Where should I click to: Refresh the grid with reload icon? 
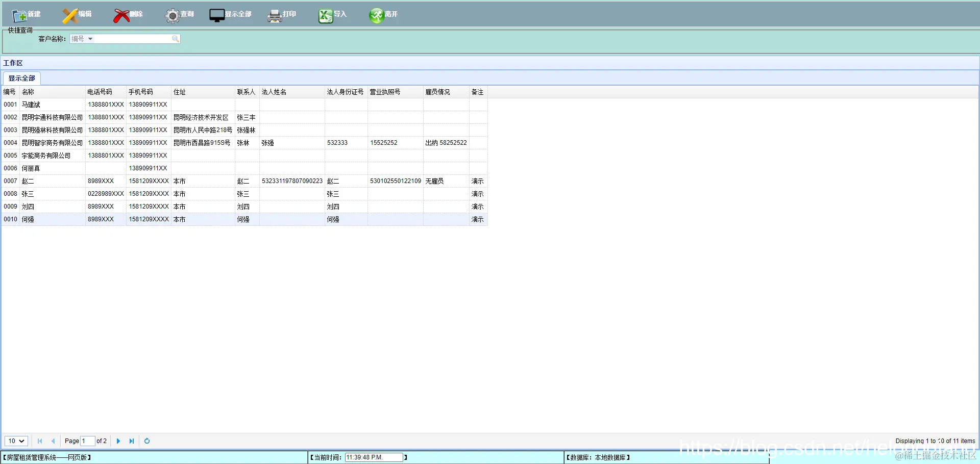147,441
